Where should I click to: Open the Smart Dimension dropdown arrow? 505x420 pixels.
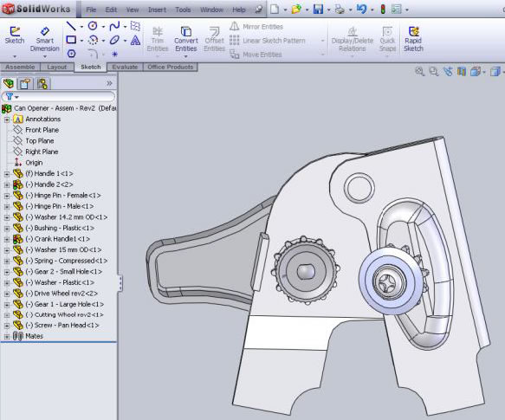point(45,56)
